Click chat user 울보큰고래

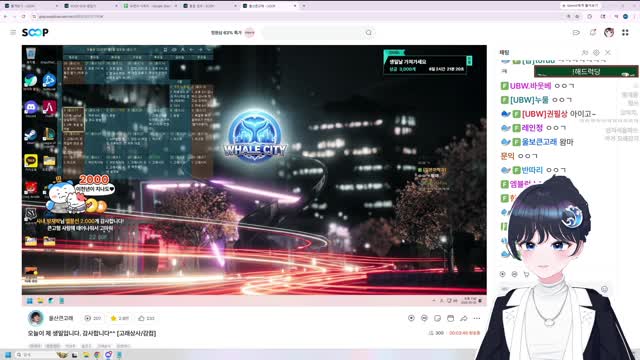coord(539,142)
